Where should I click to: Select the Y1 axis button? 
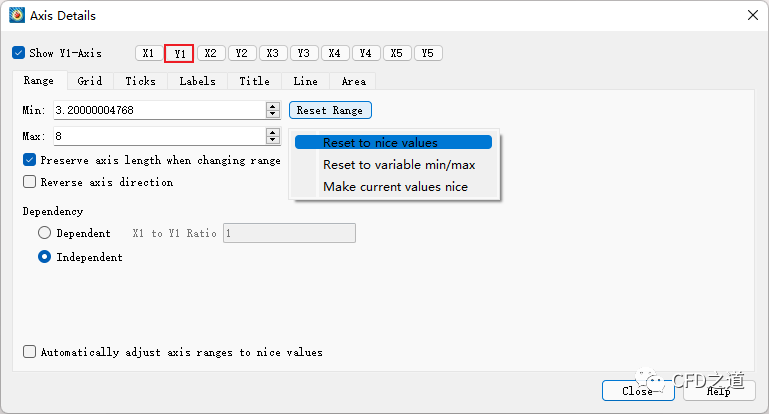(179, 53)
